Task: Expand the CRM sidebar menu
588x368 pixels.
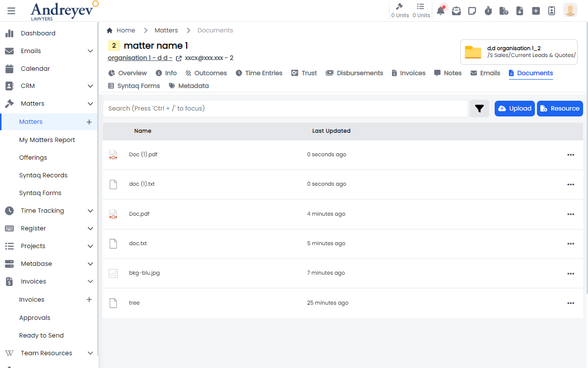Action: tap(90, 86)
